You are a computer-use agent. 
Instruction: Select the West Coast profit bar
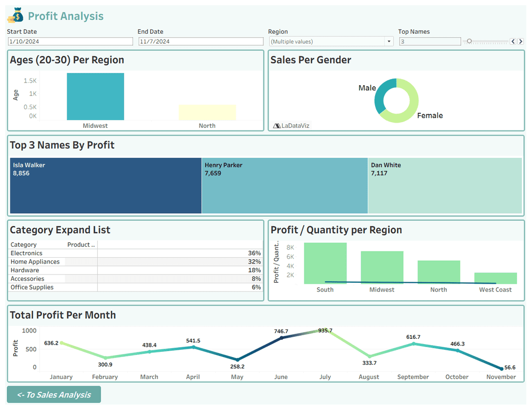495,278
